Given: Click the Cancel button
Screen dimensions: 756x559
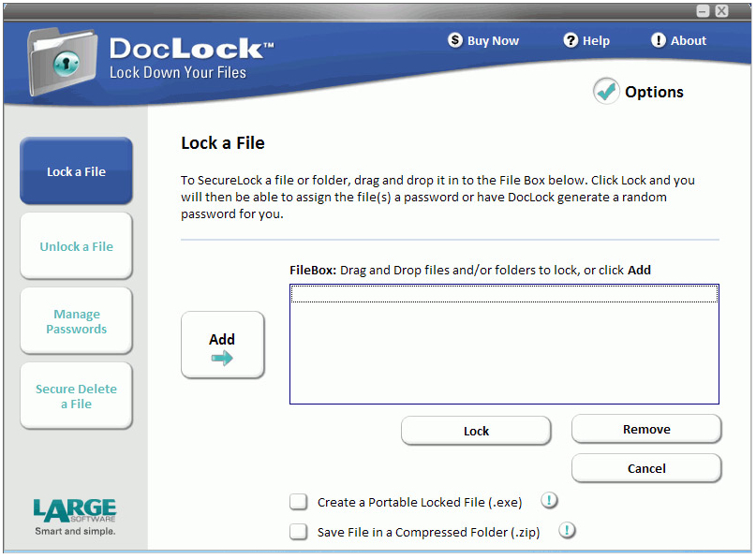Looking at the screenshot, I should tap(646, 468).
